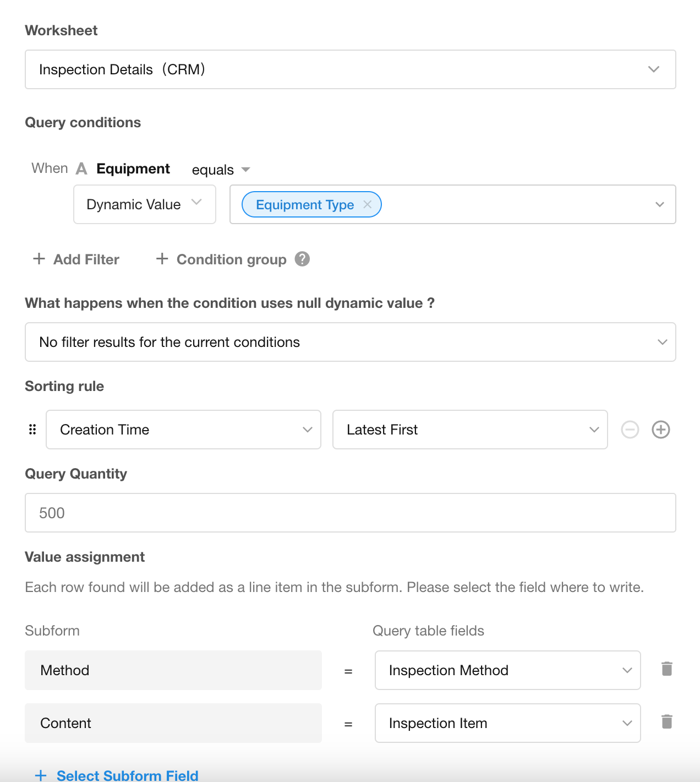Delete the Content value assignment row
The width and height of the screenshot is (700, 782).
click(666, 722)
